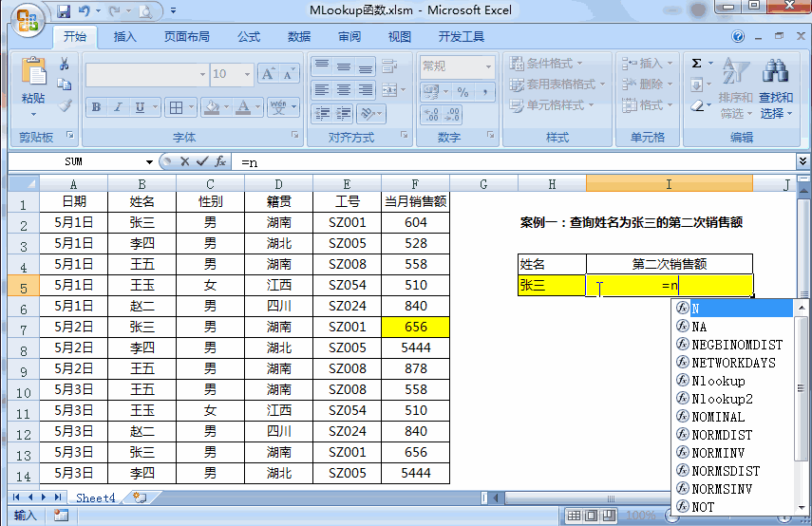Screen dimensions: 812x526
Task: Click the Select All corner button
Action: tap(24, 184)
